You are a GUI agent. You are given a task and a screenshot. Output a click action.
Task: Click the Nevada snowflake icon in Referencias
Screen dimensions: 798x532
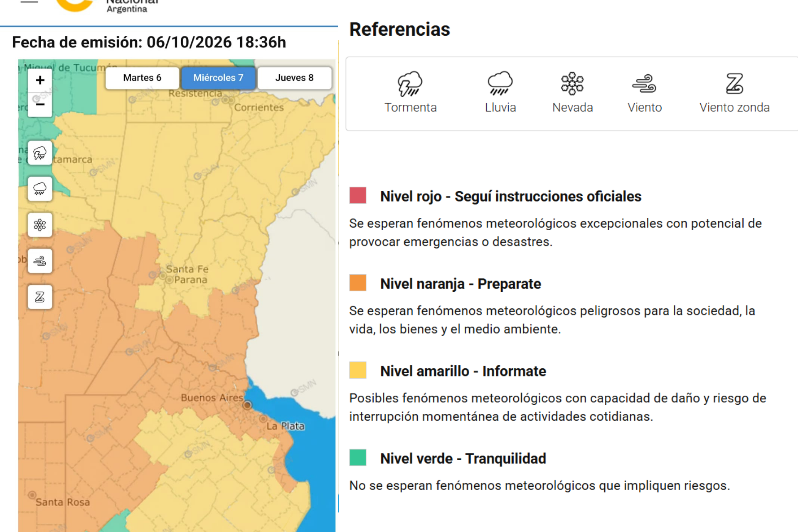pyautogui.click(x=572, y=84)
